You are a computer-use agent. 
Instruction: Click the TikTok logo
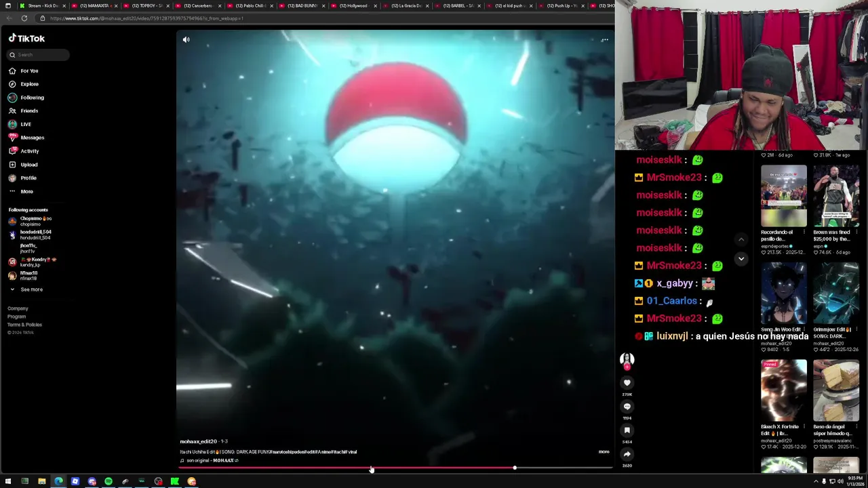[x=26, y=39]
